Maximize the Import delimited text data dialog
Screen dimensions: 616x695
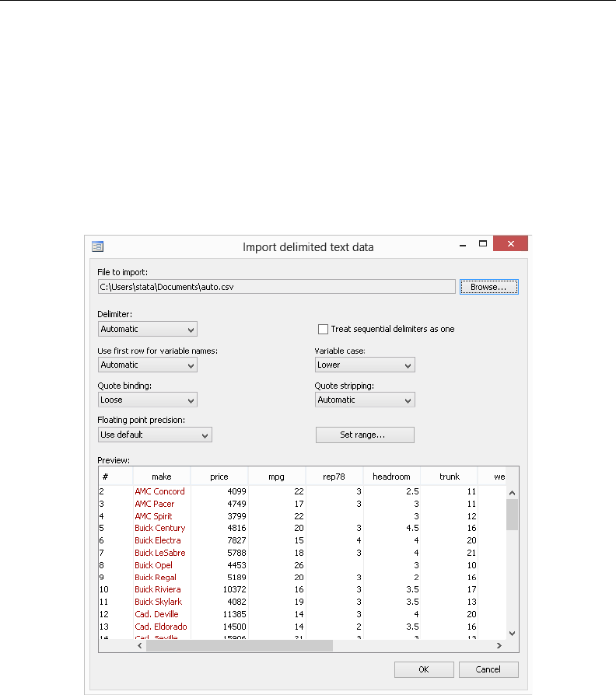point(483,243)
